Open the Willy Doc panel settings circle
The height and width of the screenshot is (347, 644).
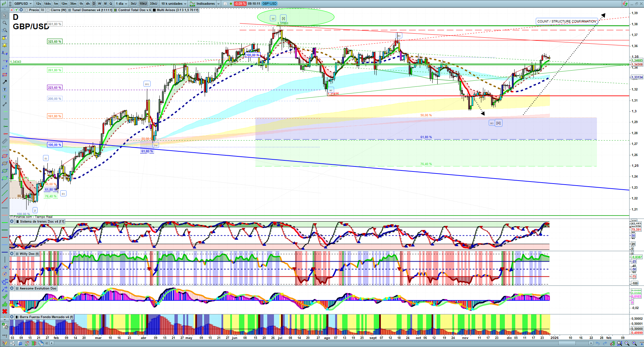point(12,254)
